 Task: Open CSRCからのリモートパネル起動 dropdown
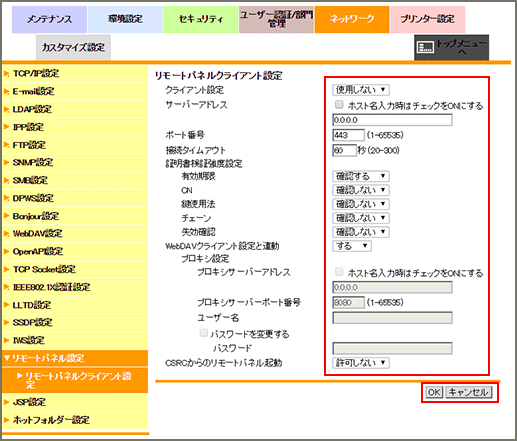pos(361,363)
